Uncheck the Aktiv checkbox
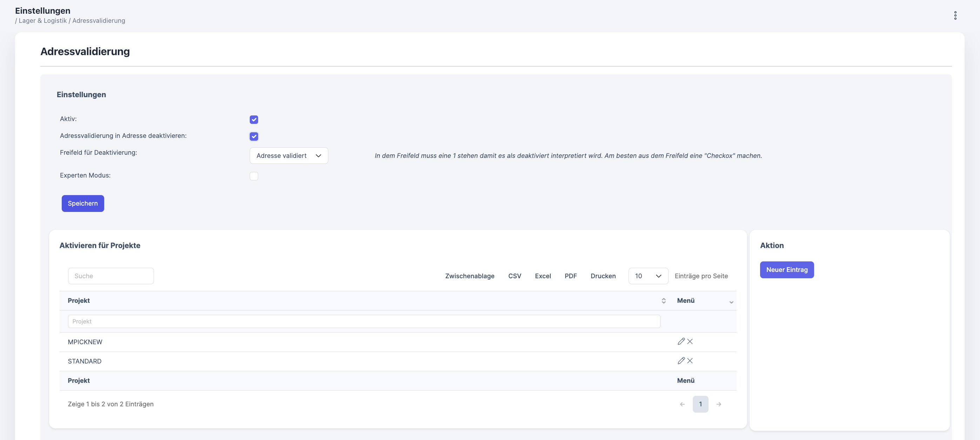The height and width of the screenshot is (440, 980). coord(254,120)
